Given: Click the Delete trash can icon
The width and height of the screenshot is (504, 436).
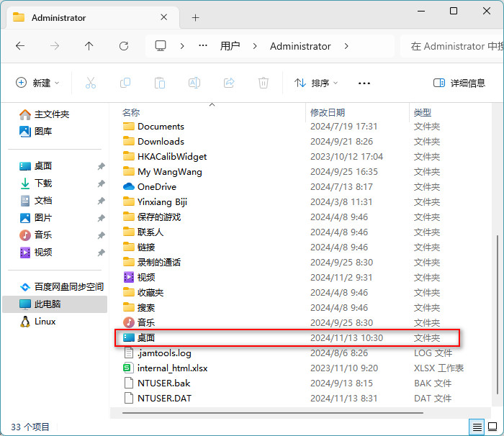Looking at the screenshot, I should click(264, 83).
